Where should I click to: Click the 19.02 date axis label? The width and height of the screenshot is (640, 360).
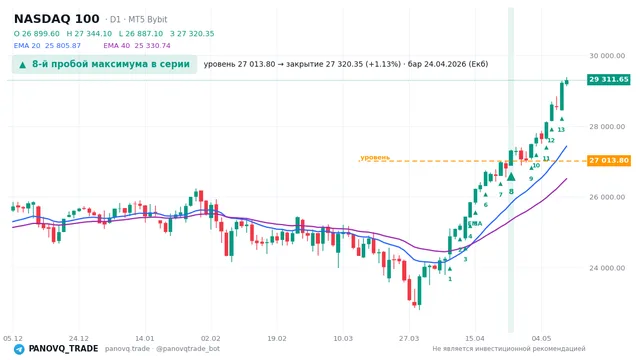pyautogui.click(x=277, y=338)
